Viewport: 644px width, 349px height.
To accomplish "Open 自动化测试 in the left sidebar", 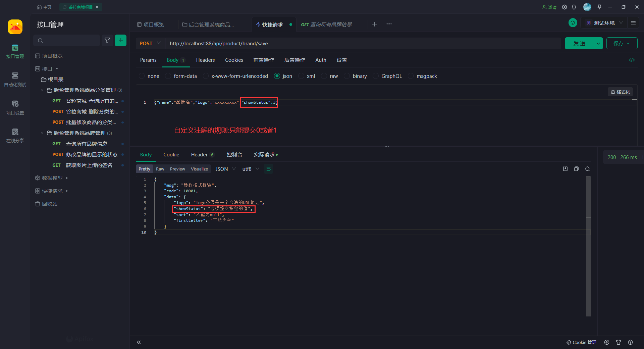I will pos(15,79).
